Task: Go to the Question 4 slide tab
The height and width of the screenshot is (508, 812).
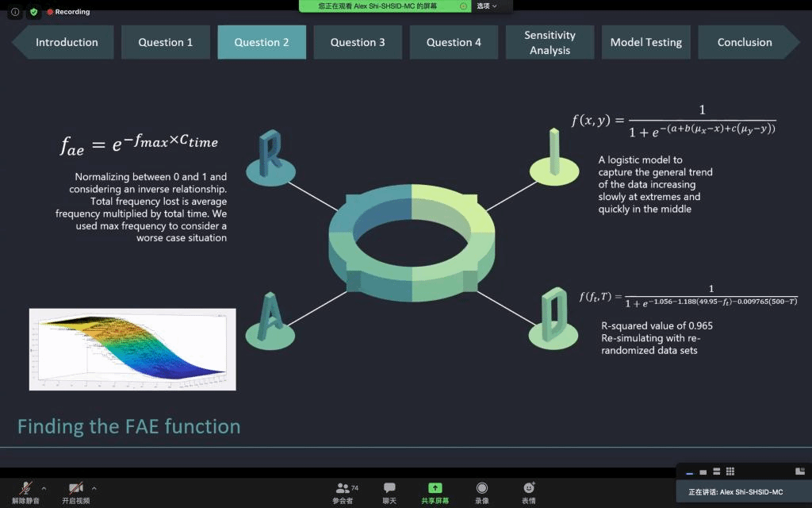Action: (x=454, y=42)
